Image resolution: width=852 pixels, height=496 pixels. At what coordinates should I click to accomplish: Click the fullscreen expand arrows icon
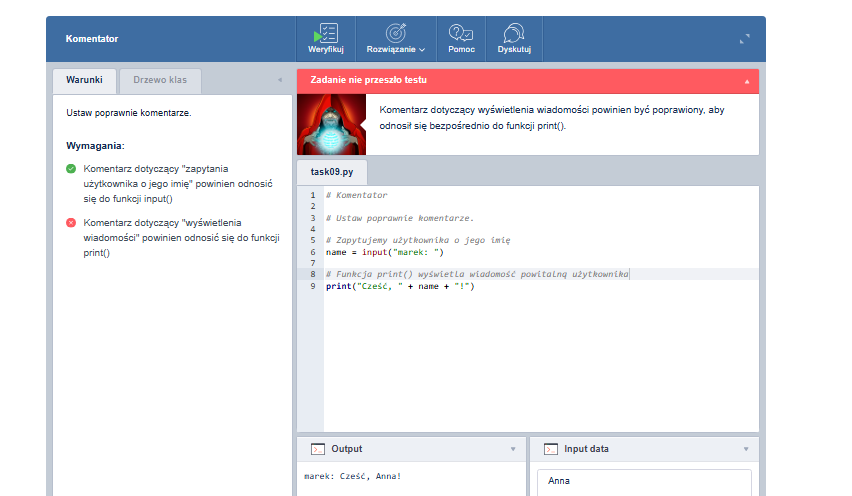744,39
